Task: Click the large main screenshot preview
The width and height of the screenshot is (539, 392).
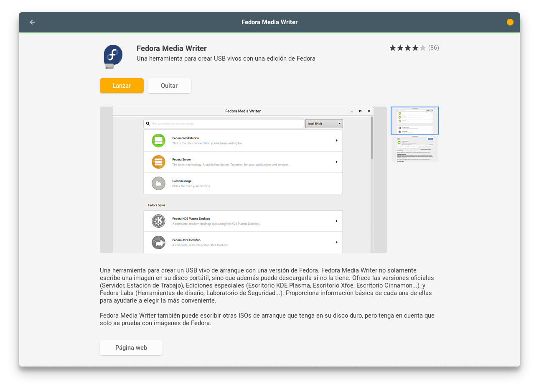Action: click(x=243, y=180)
